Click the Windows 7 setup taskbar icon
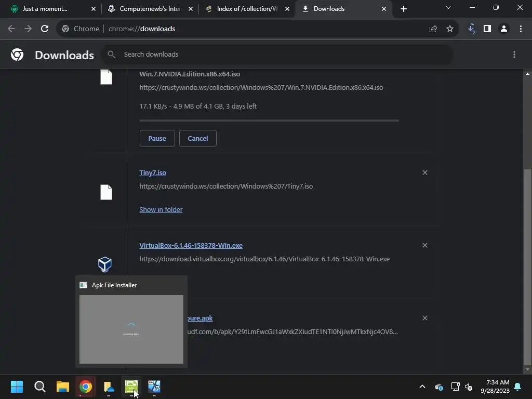Screen dimensions: 532x399 154,387
